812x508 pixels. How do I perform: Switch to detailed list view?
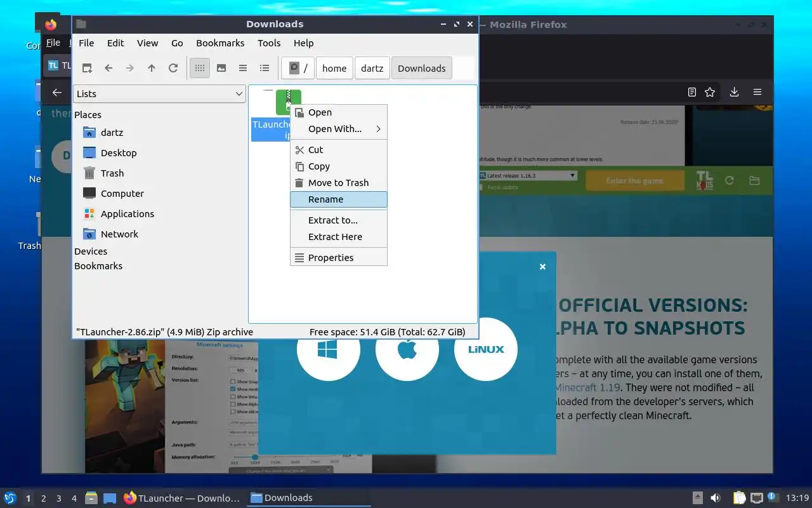coord(265,68)
